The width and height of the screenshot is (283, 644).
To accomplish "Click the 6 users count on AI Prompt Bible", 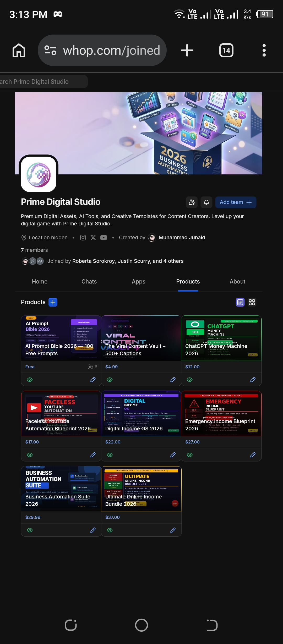I will click(93, 367).
